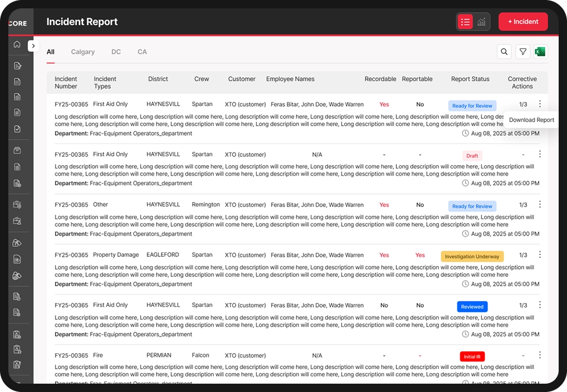
Task: Click the Report Status column header
Action: point(470,79)
